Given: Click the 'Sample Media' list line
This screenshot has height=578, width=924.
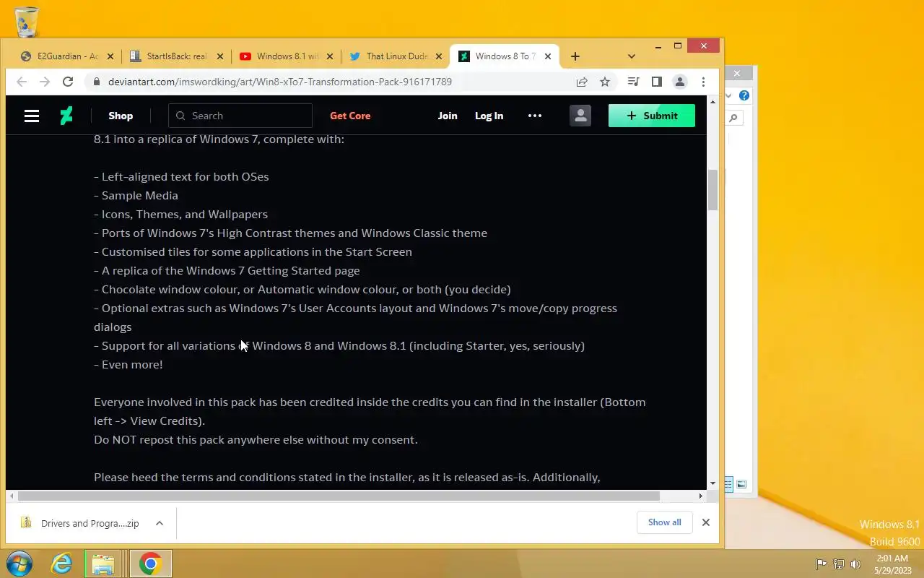Looking at the screenshot, I should pyautogui.click(x=136, y=195).
